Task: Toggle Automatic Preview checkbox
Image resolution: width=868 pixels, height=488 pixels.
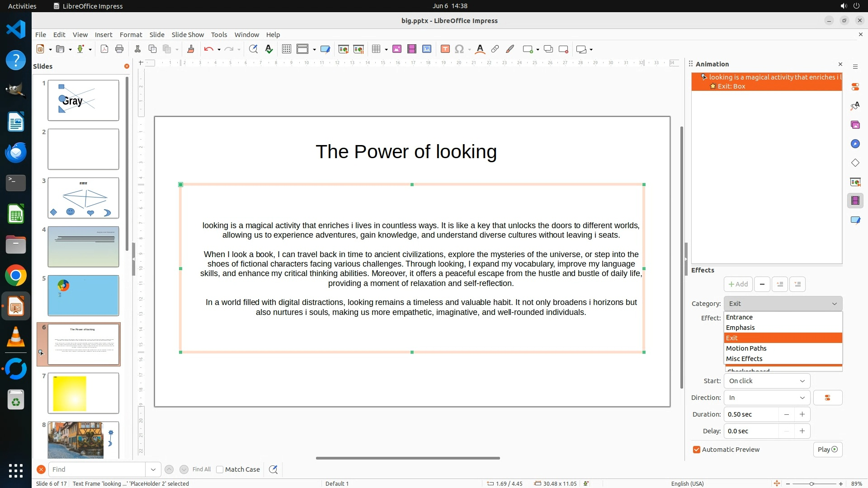Action: click(697, 450)
